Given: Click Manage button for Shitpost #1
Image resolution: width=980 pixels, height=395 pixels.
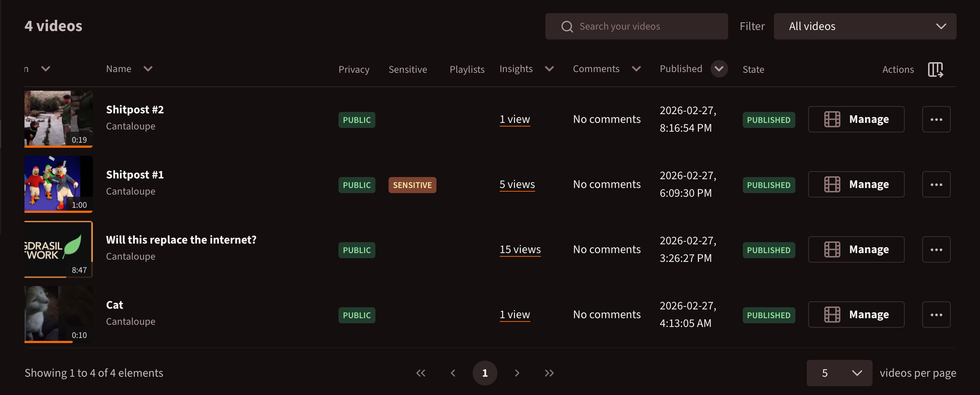Looking at the screenshot, I should [856, 185].
